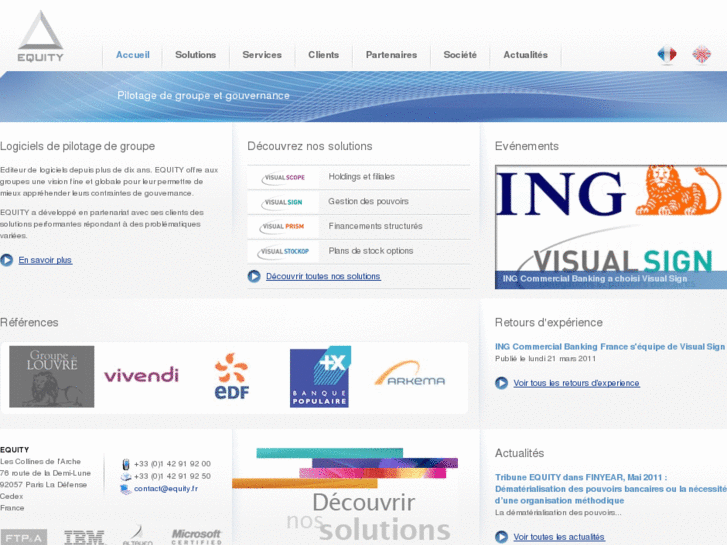
Task: Click the Références section heading
Action: [x=29, y=322]
